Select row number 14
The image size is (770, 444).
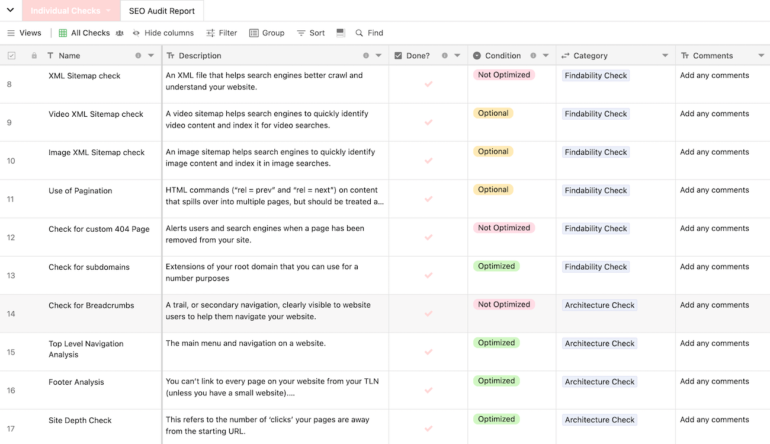click(x=11, y=314)
